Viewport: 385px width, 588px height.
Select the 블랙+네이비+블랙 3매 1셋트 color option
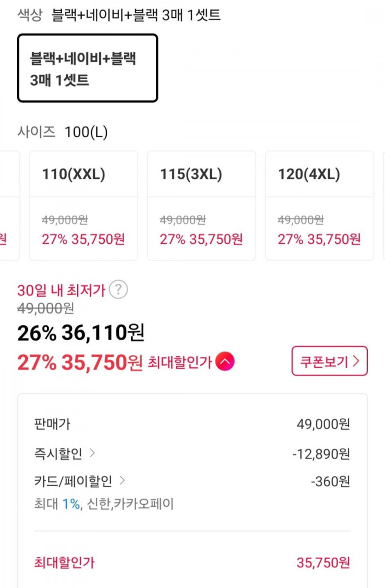coord(88,68)
